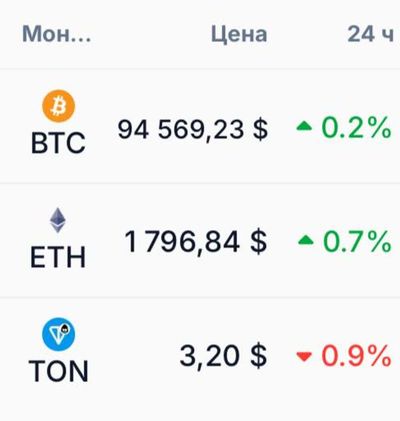This screenshot has height=421, width=400.
Task: Open the BTC ticker label
Action: coord(58,143)
